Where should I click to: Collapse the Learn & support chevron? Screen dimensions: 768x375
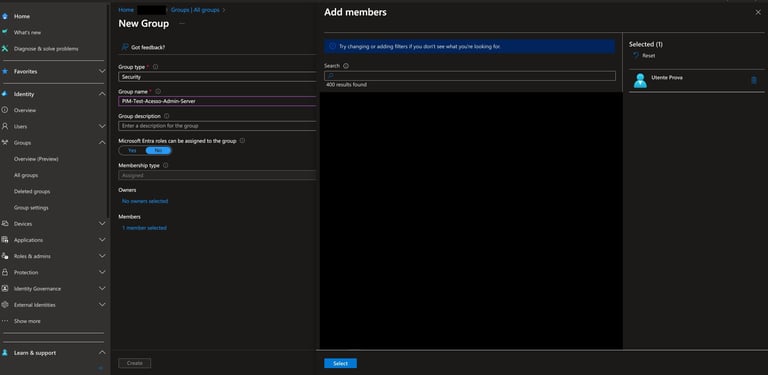102,352
